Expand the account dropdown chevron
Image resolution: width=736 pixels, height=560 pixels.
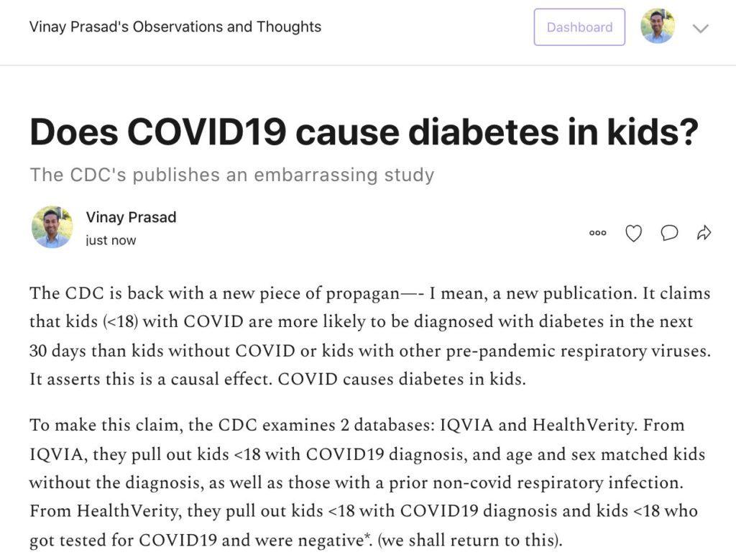point(700,29)
